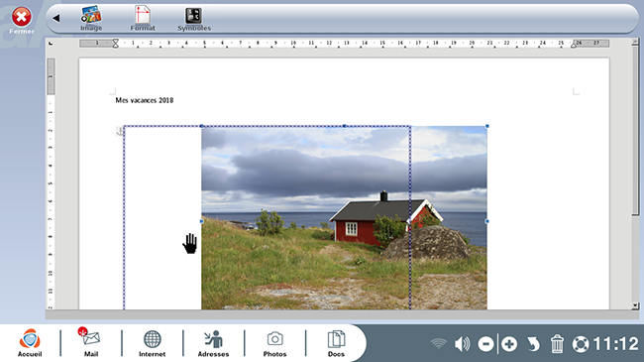Open the Mail application

point(91,343)
